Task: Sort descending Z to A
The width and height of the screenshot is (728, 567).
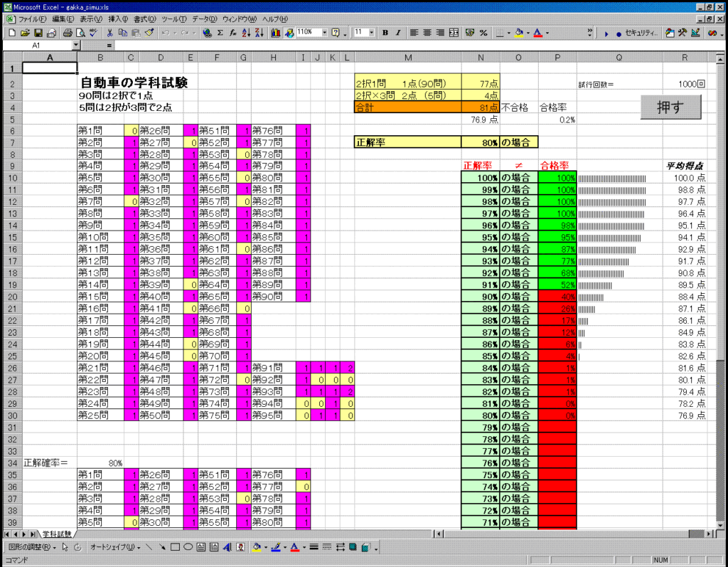Action: coord(259,33)
